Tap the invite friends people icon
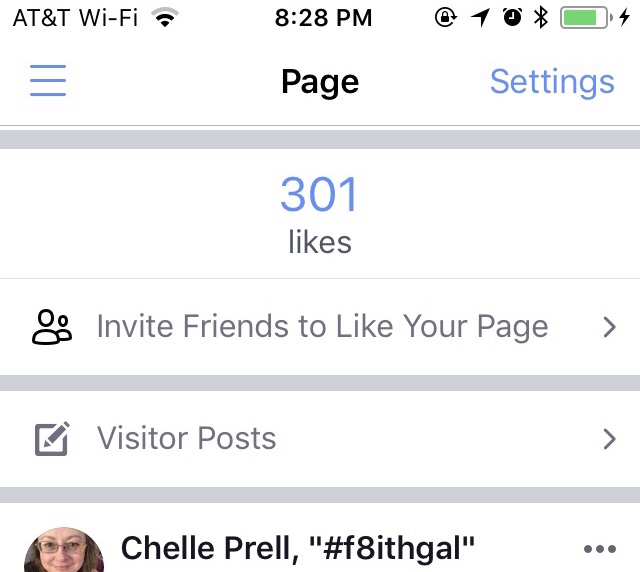 click(x=52, y=327)
